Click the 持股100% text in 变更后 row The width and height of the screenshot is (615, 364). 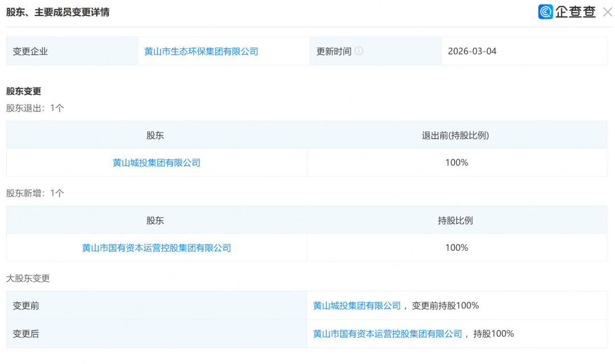click(x=493, y=334)
